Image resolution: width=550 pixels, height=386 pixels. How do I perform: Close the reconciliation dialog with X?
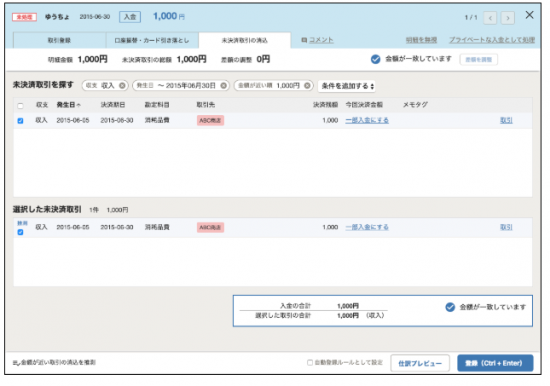(x=529, y=15)
